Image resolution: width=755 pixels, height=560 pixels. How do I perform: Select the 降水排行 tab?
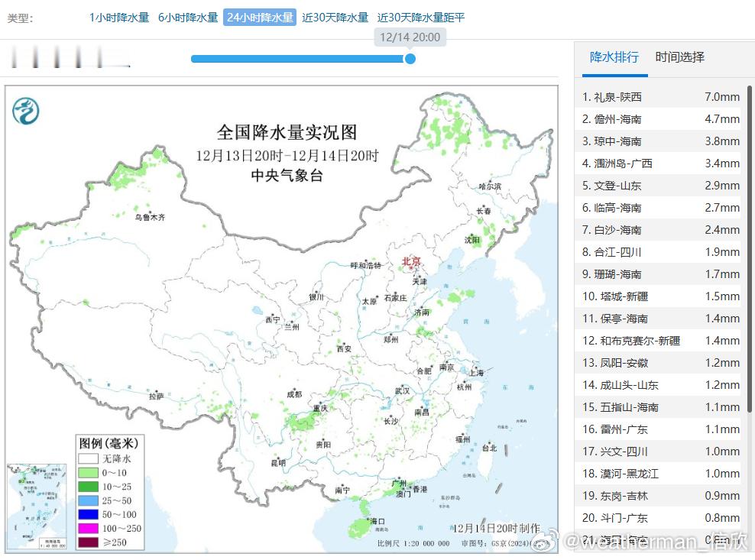613,57
